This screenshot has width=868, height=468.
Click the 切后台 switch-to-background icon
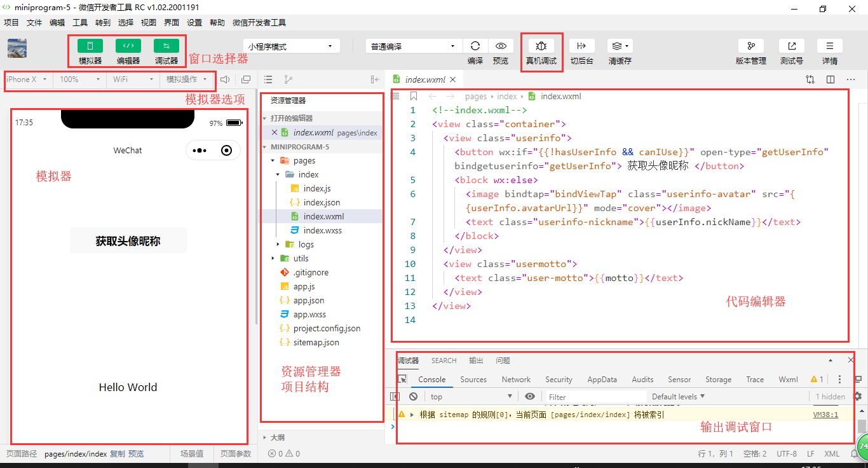(x=581, y=46)
